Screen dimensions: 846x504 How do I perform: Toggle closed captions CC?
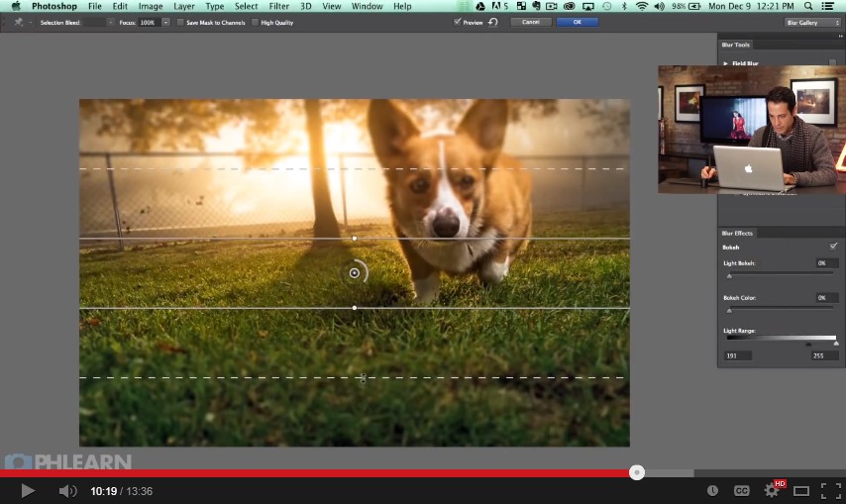pyautogui.click(x=742, y=490)
